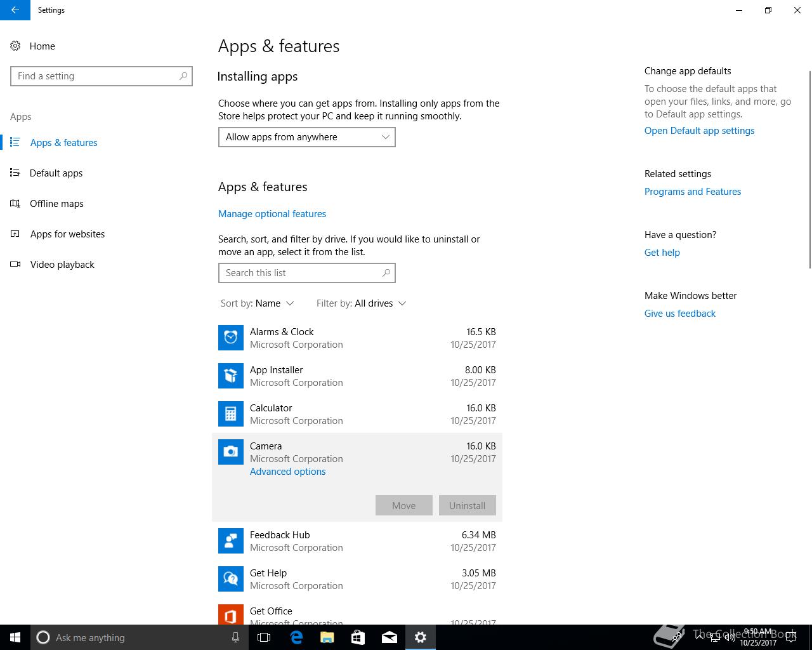This screenshot has height=650, width=812.
Task: Open Task View from the taskbar
Action: [x=264, y=637]
